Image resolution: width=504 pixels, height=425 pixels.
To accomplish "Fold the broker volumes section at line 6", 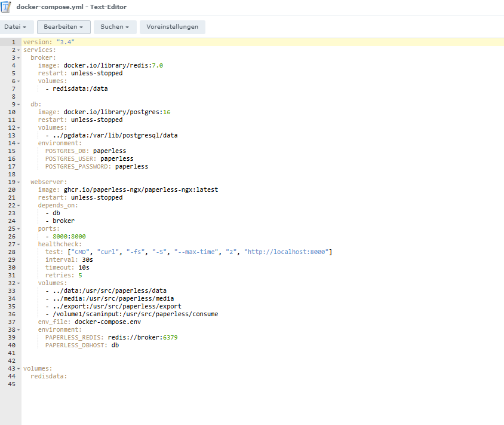I will (x=19, y=81).
